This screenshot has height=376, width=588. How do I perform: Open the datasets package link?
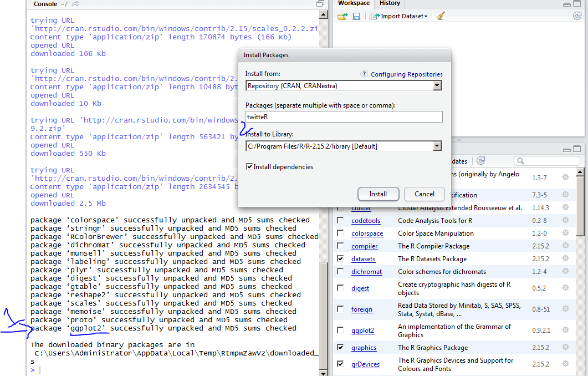pyautogui.click(x=364, y=259)
